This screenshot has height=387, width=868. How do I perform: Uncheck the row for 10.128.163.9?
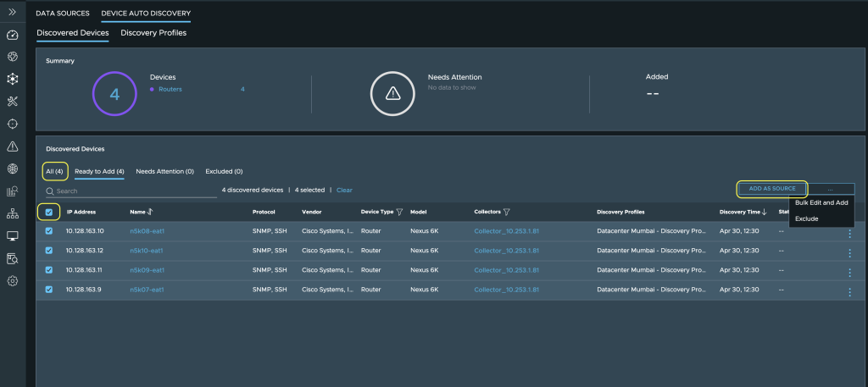48,290
